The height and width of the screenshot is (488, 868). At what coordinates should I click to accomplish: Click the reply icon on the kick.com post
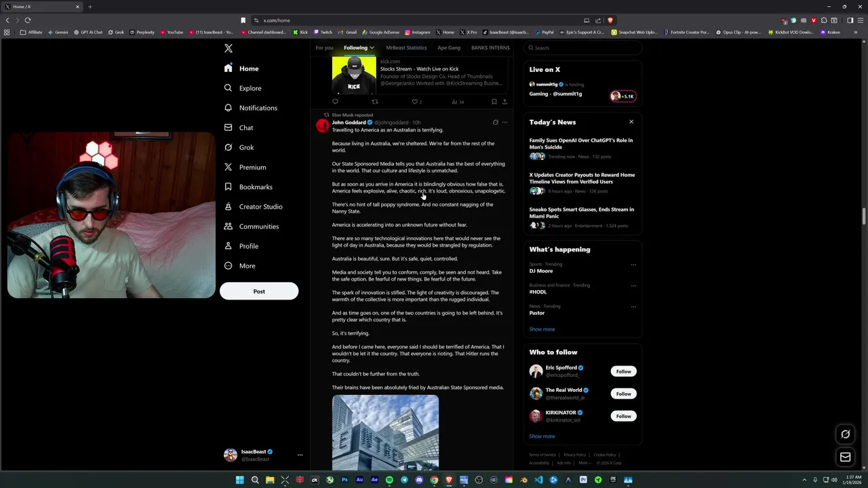point(335,102)
